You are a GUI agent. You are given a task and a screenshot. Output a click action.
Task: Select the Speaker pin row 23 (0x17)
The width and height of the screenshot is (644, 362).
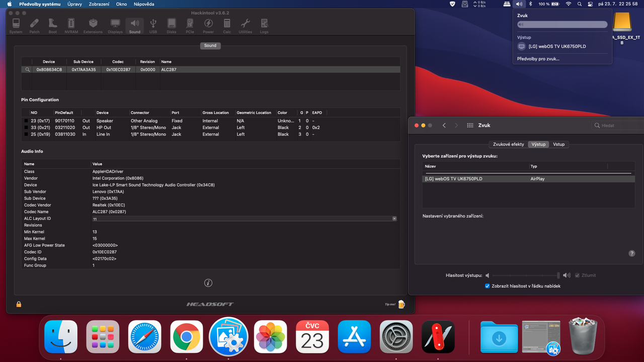(211, 121)
